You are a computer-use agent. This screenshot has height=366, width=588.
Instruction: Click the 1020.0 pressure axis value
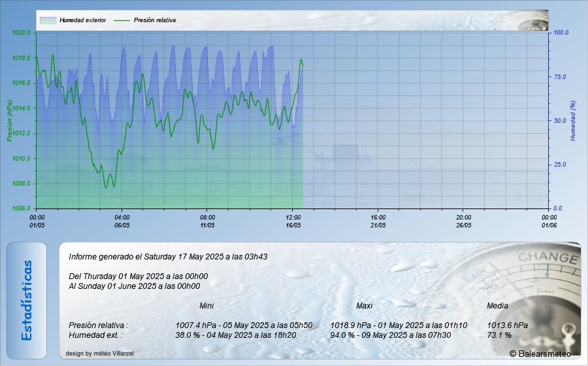pyautogui.click(x=21, y=33)
